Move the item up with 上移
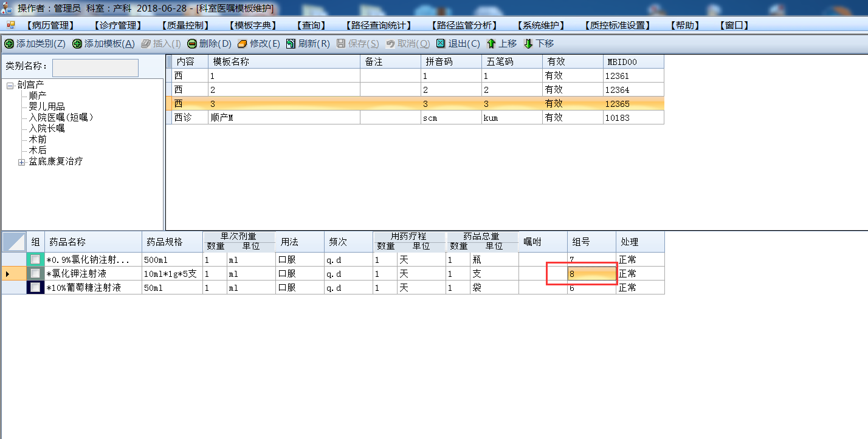This screenshot has height=439, width=868. point(501,44)
